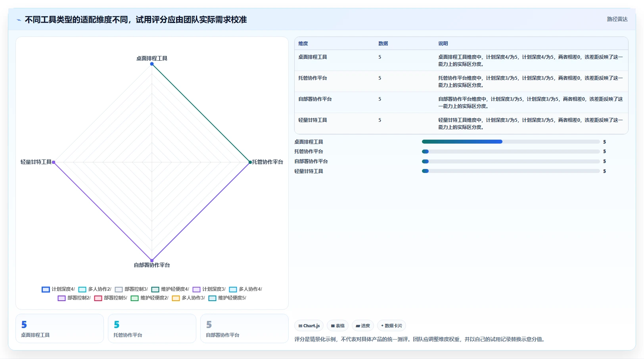Click the 数据卡片 tag chip

(x=391, y=326)
